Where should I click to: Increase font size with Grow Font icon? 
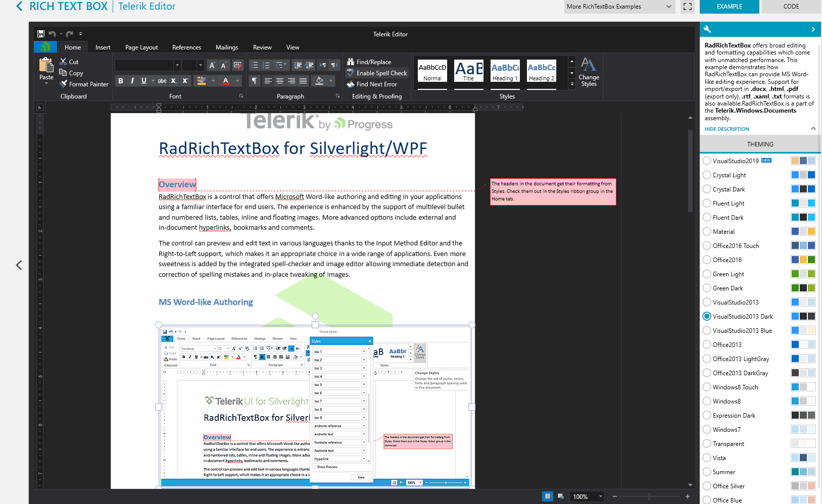tap(212, 65)
